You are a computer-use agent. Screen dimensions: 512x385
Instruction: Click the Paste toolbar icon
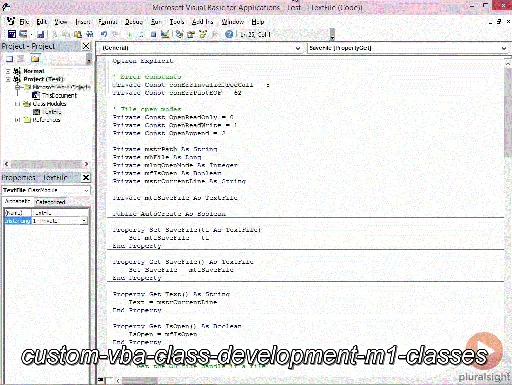(78, 34)
